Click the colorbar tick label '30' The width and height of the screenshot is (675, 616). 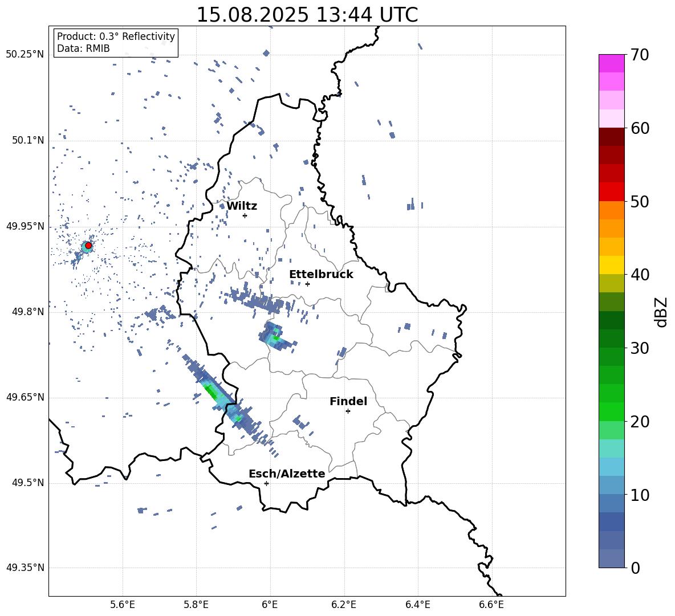[640, 348]
